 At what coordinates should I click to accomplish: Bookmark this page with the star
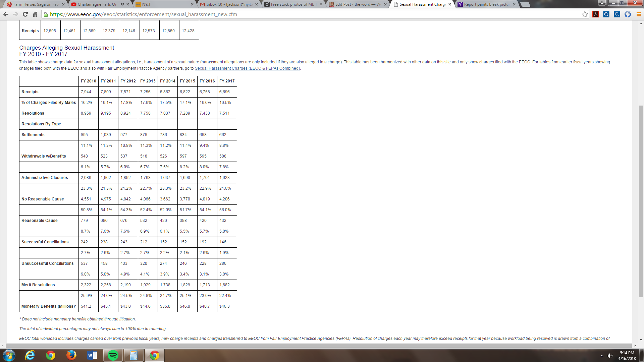585,14
